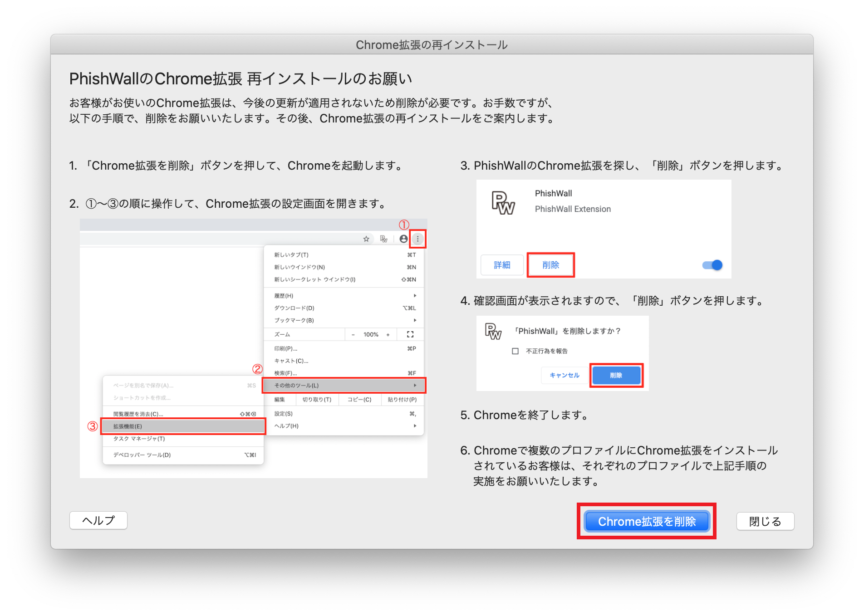Select 検索(F)... menu entry

point(344,373)
